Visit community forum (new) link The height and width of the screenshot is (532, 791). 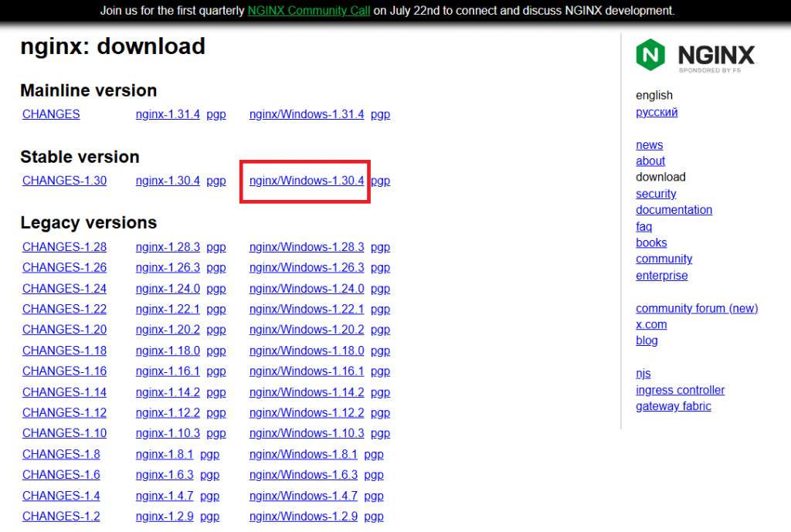point(697,309)
